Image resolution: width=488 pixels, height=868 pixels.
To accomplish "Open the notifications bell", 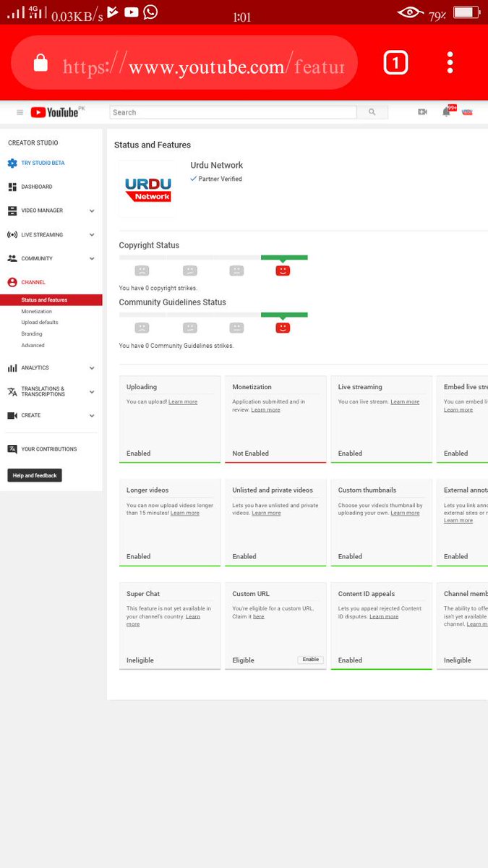I will 447,112.
